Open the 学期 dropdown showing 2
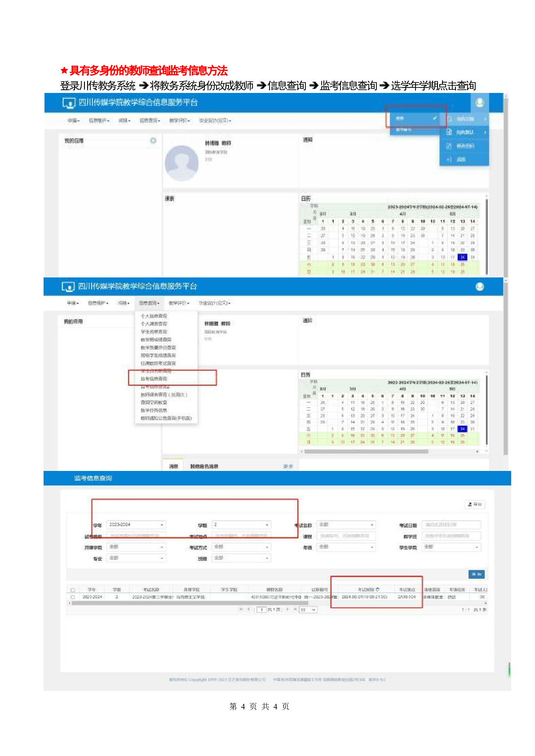The height and width of the screenshot is (756, 535). pos(241,525)
